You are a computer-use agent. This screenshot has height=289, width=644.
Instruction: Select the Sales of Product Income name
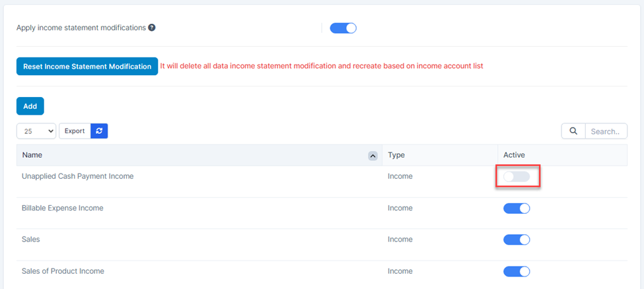63,271
